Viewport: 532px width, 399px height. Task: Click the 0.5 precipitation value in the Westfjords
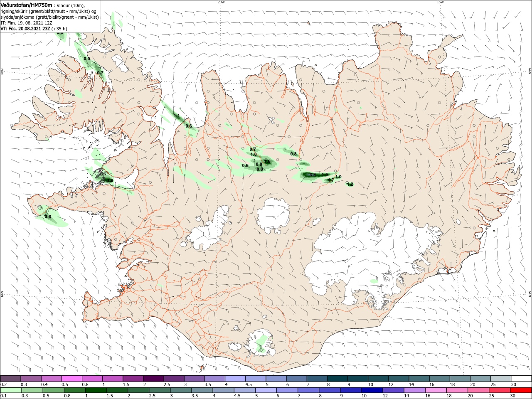87,59
